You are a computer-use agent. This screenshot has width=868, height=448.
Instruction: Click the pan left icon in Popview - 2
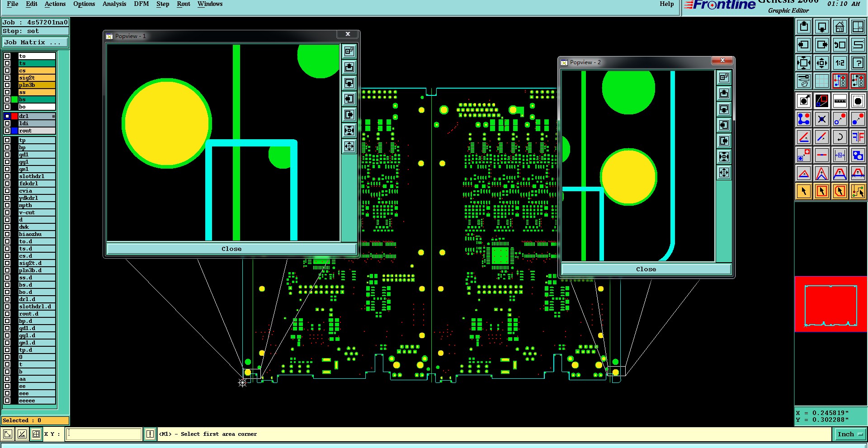point(724,125)
